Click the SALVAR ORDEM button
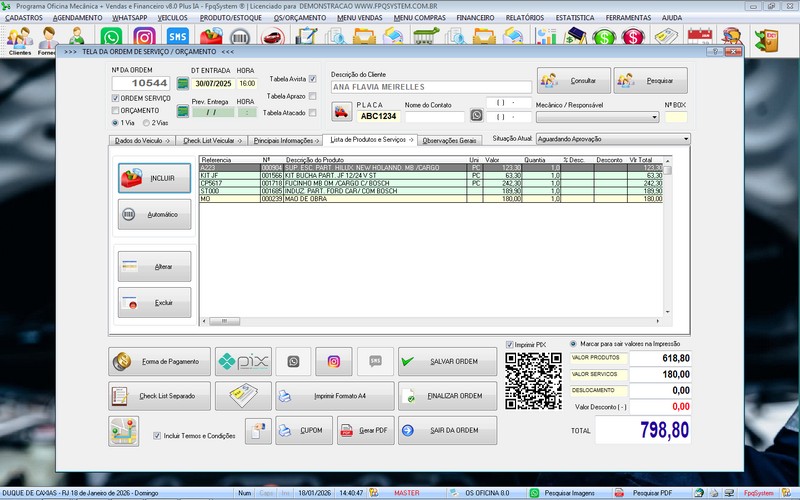Screen dimensions: 800x500 click(447, 361)
